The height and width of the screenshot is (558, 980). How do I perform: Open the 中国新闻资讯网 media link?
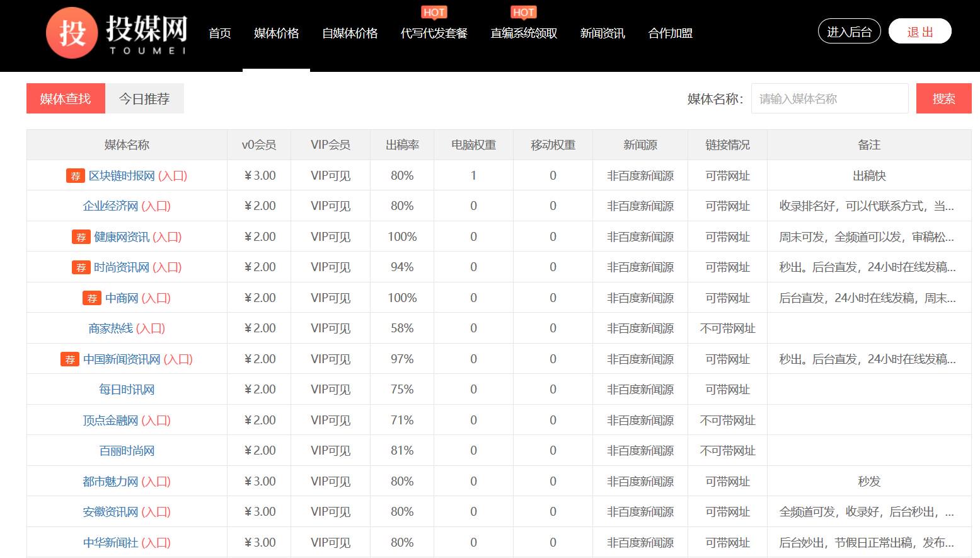coord(122,359)
